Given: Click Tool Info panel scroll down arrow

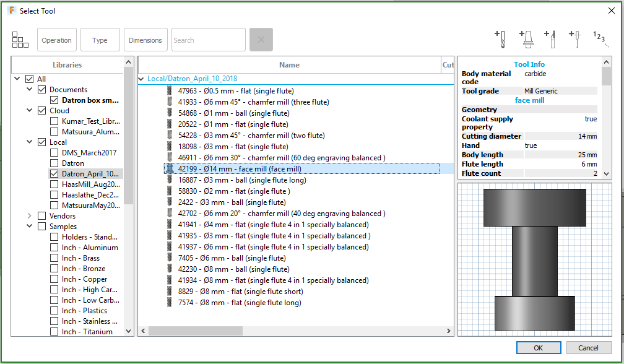Looking at the screenshot, I should (606, 174).
